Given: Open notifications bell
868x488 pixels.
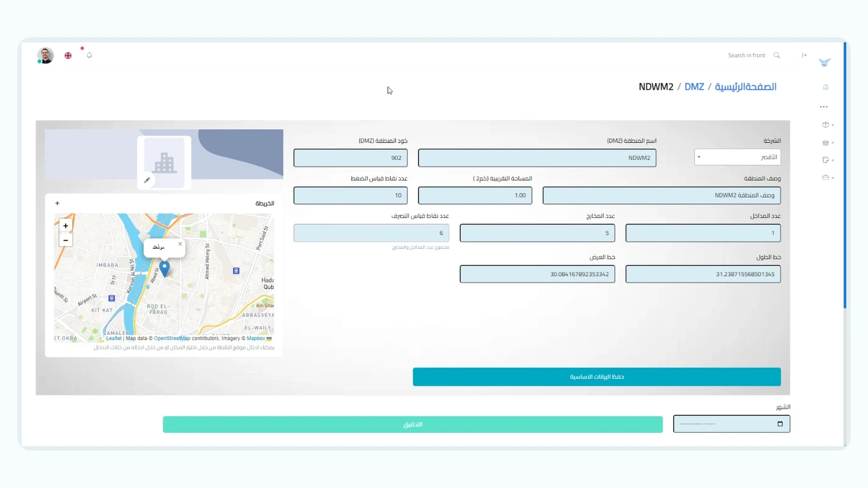Looking at the screenshot, I should click(90, 55).
